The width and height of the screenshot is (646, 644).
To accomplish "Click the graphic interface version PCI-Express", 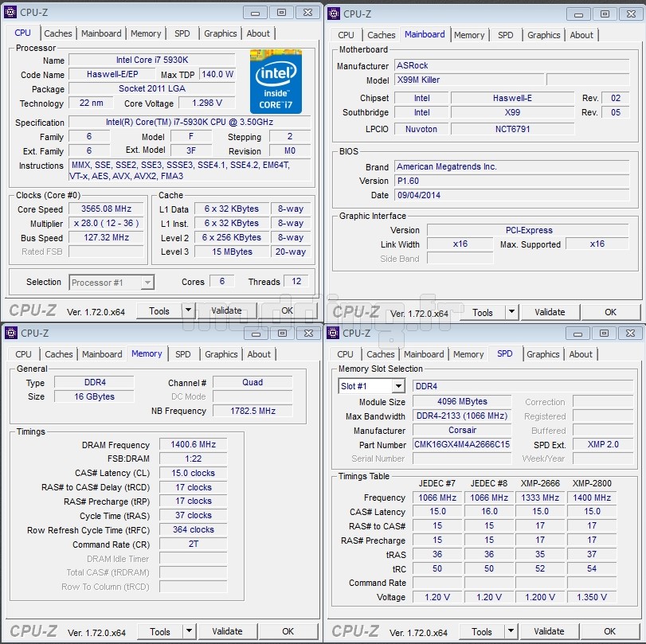I will click(x=529, y=230).
